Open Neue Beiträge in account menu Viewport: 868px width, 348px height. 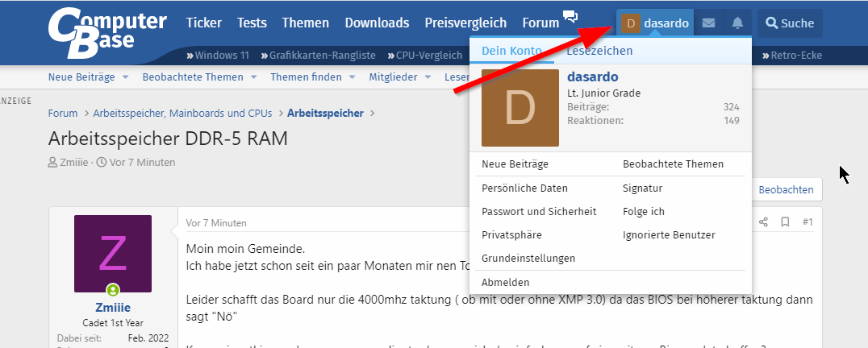tap(515, 164)
